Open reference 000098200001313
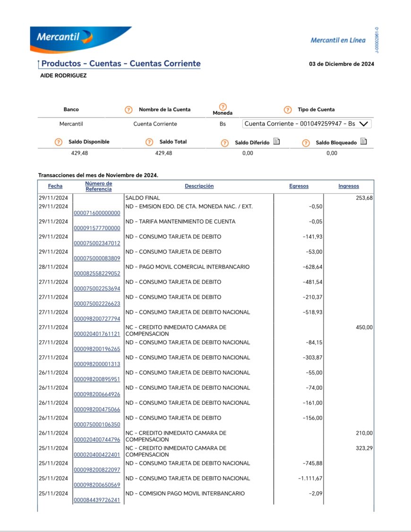This screenshot has height=532, width=411. tap(97, 364)
